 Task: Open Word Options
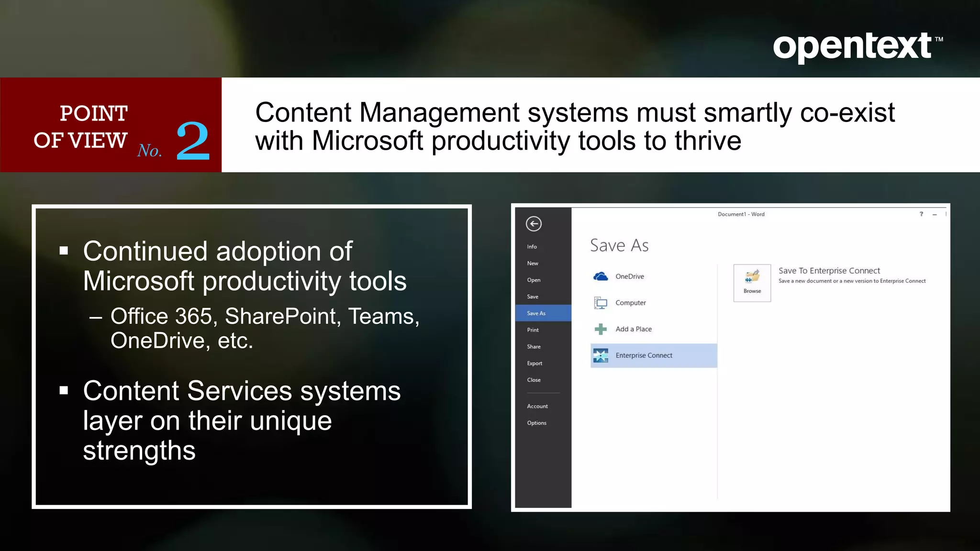point(537,423)
